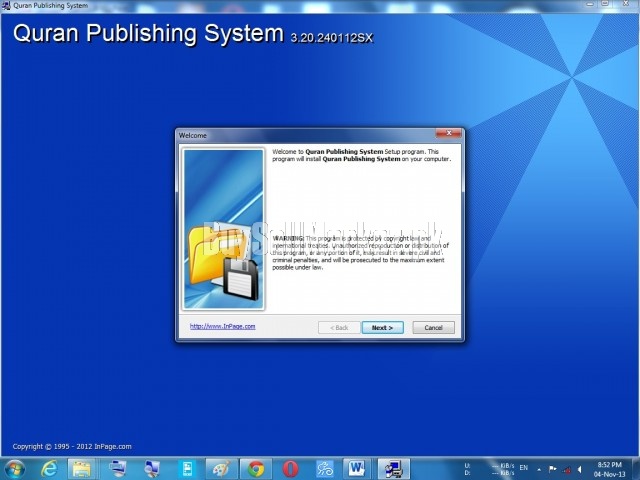Viewport: 640px width, 480px height.
Task: Expand hidden system tray icons arrow
Action: [538, 467]
